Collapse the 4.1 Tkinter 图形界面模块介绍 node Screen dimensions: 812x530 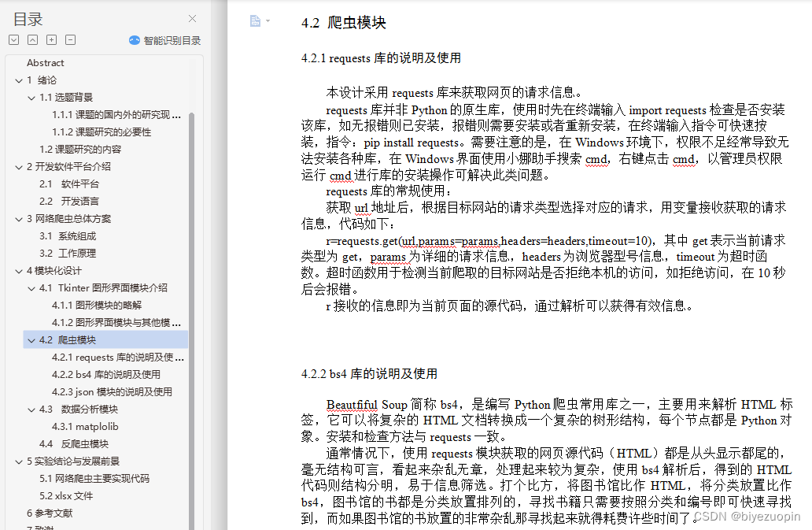click(x=31, y=288)
